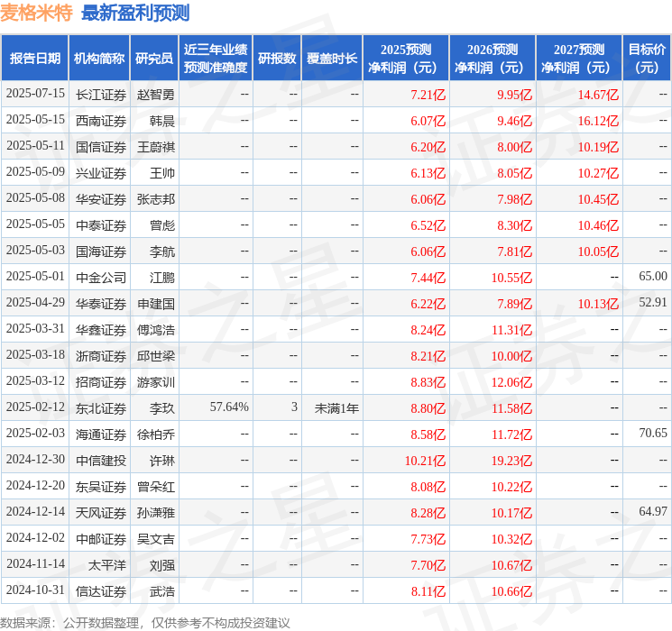The height and width of the screenshot is (631, 672).
Task: Click the 研报数 column header
Action: (x=277, y=59)
